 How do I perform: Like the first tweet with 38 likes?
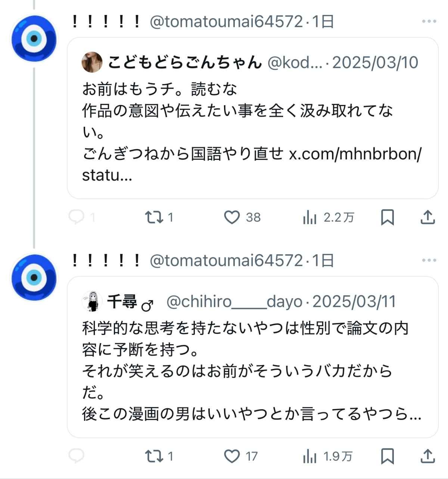[x=232, y=217]
